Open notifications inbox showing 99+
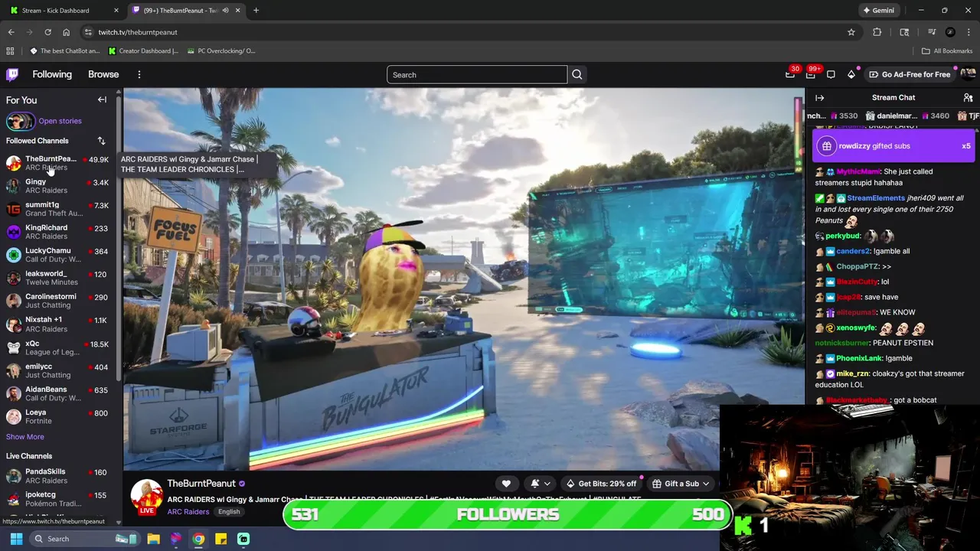The width and height of the screenshot is (980, 551). coord(811,74)
